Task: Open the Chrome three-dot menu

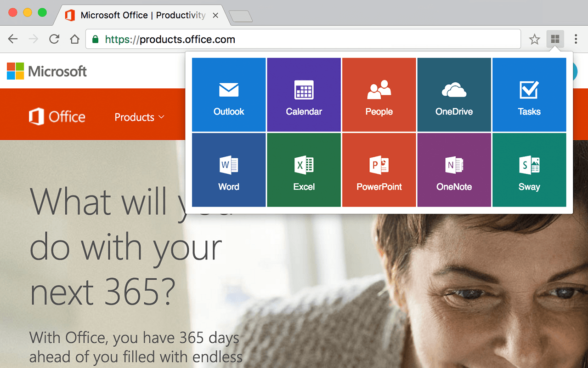Action: pos(576,39)
